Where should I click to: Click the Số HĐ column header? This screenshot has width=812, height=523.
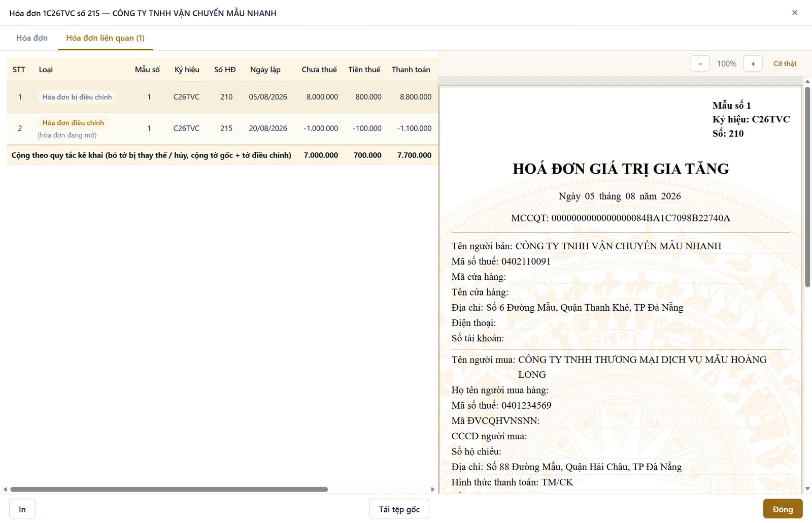(225, 70)
